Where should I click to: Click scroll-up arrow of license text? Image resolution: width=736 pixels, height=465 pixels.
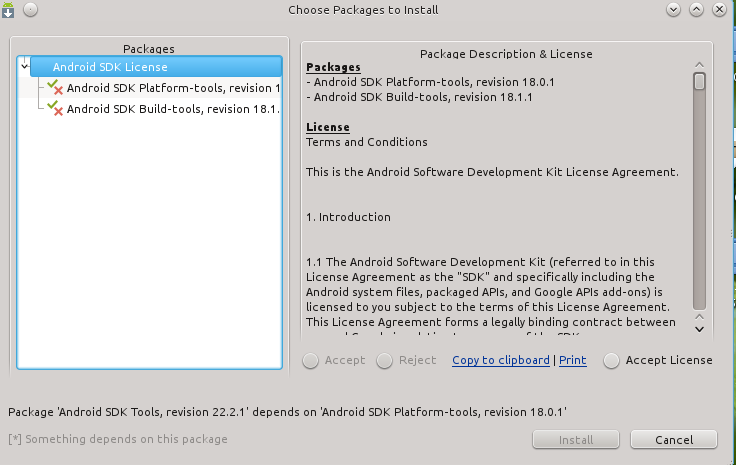point(699,66)
